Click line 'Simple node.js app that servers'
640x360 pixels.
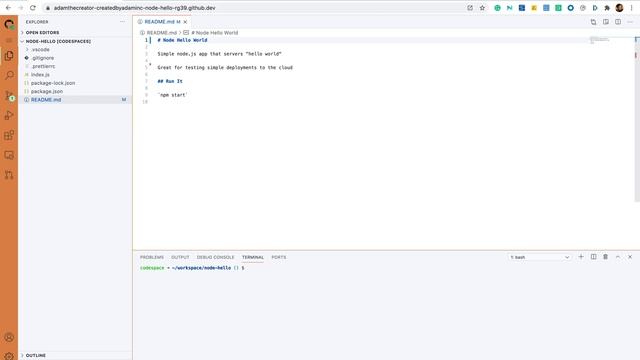coord(219,54)
